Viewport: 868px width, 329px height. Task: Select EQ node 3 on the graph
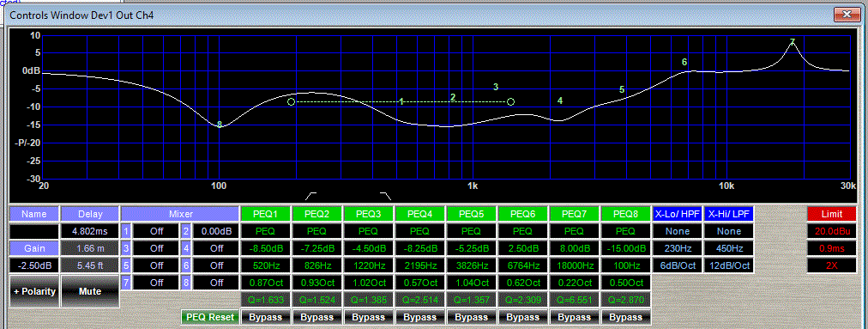[496, 87]
